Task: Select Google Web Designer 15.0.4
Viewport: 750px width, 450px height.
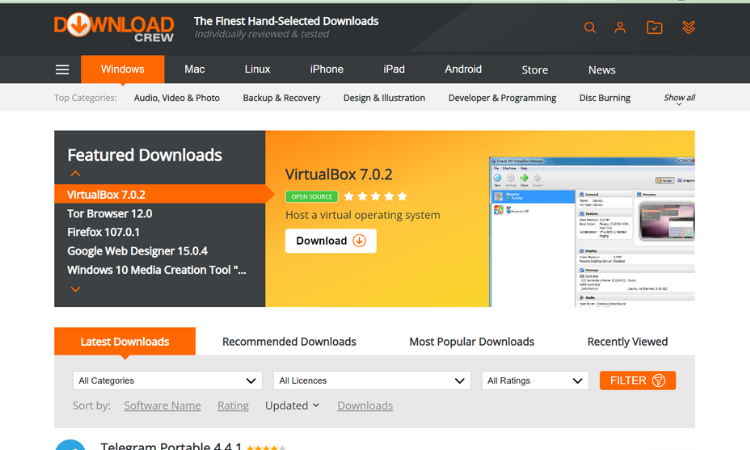Action: coord(137,251)
